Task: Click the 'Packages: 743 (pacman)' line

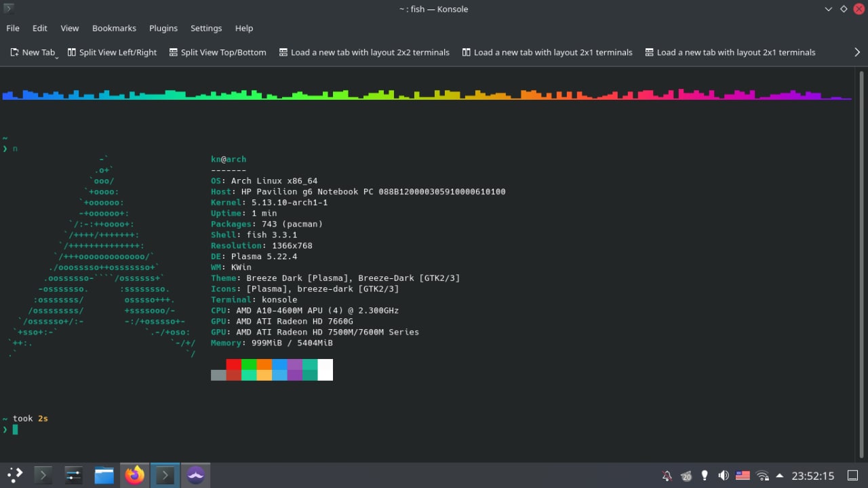Action: 267,224
